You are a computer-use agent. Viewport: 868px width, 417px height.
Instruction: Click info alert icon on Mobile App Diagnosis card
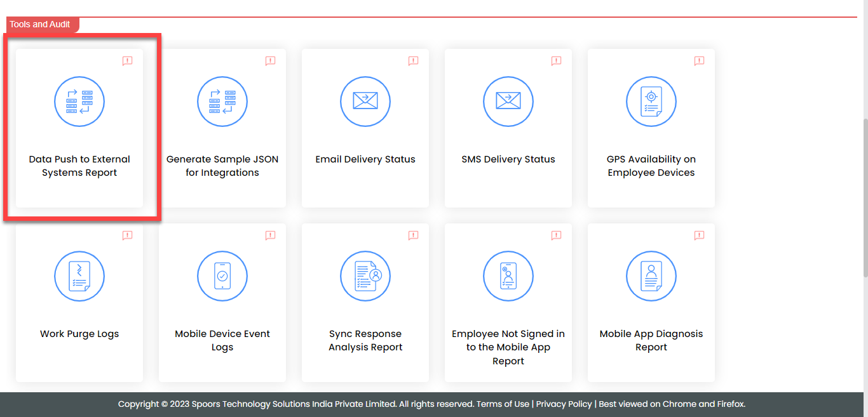coord(699,235)
